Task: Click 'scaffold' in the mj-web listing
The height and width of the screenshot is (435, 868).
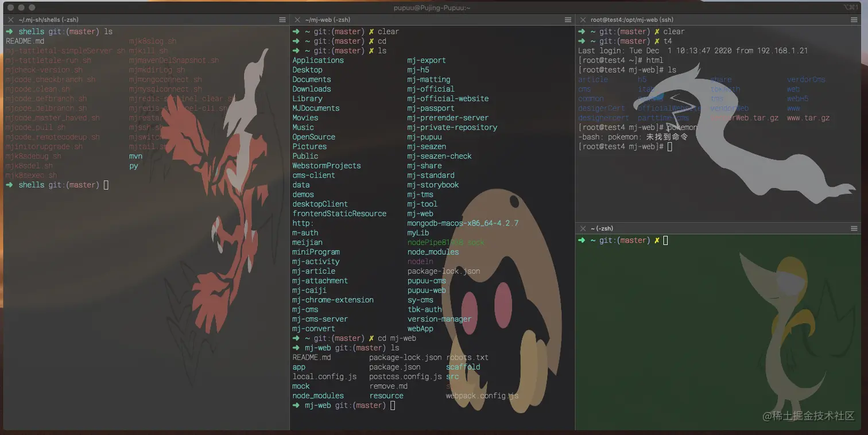Action: click(x=463, y=367)
